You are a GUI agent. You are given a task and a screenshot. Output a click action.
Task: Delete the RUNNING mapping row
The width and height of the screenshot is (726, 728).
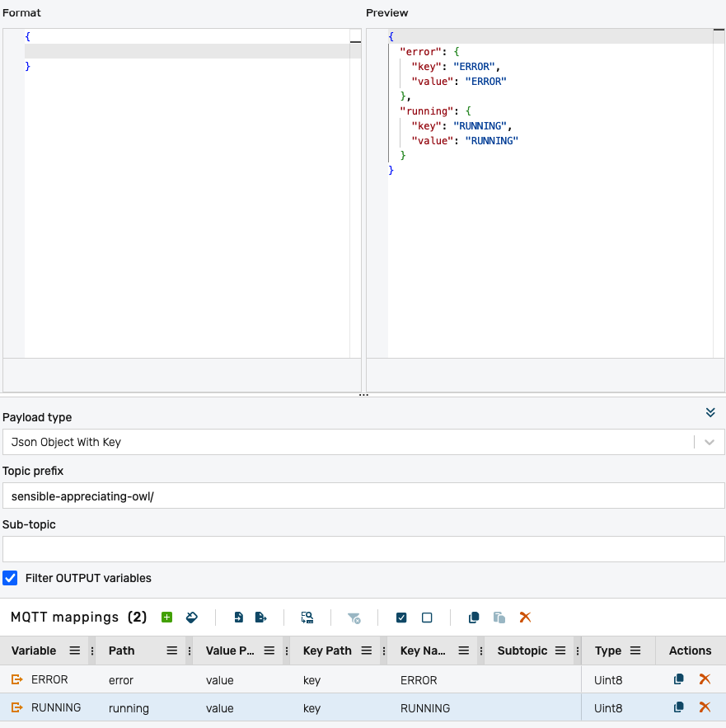pyautogui.click(x=705, y=707)
